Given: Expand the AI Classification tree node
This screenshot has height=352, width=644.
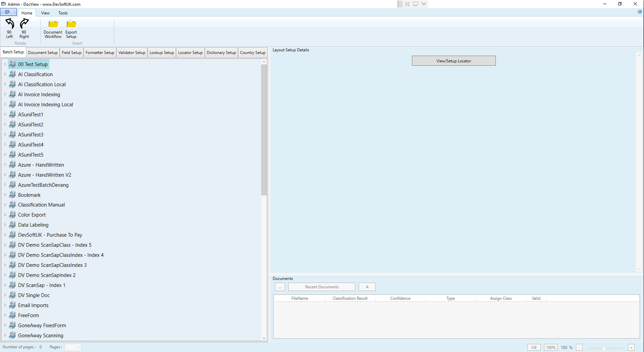Looking at the screenshot, I should [x=5, y=74].
